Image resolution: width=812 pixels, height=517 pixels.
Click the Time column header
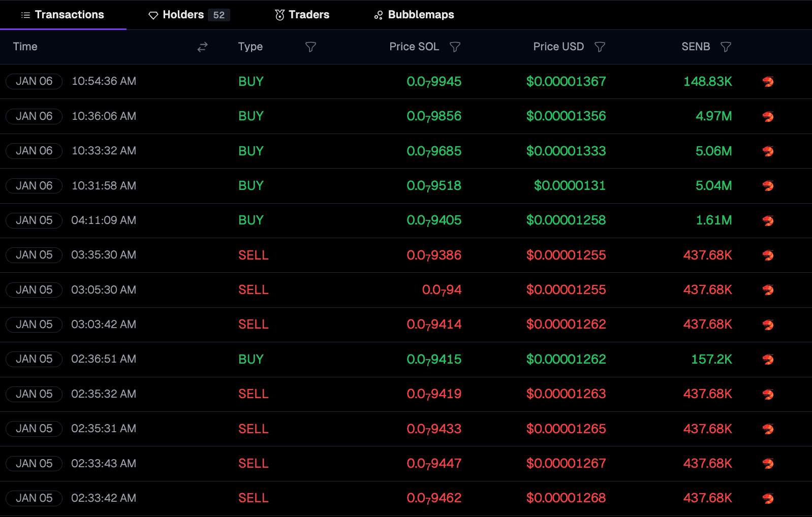(x=25, y=47)
